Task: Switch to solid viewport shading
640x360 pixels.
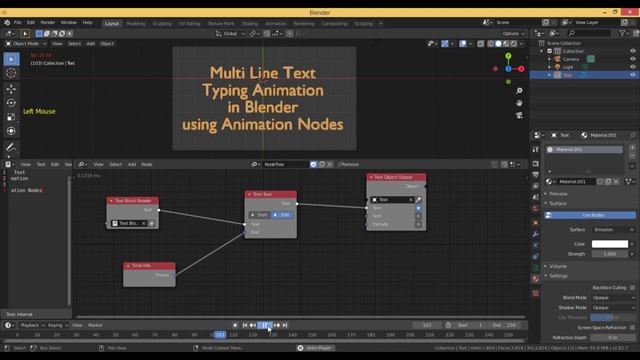Action: pyautogui.click(x=498, y=44)
